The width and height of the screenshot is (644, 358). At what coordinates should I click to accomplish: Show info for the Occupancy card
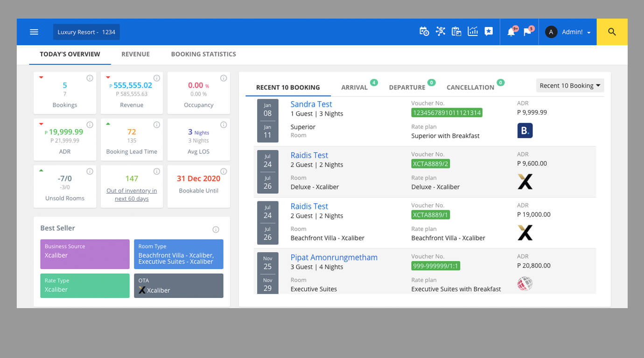pos(224,78)
